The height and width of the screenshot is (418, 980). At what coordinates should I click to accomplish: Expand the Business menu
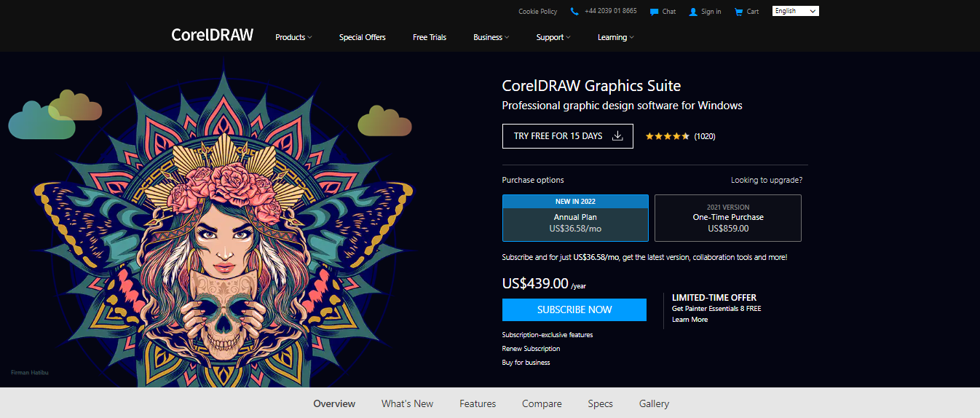pyautogui.click(x=491, y=37)
